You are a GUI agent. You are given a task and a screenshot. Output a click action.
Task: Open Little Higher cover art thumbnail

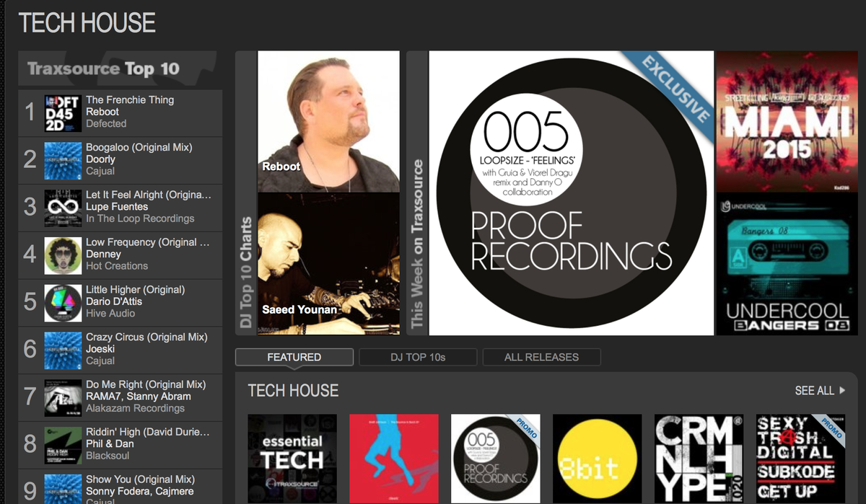(x=63, y=303)
